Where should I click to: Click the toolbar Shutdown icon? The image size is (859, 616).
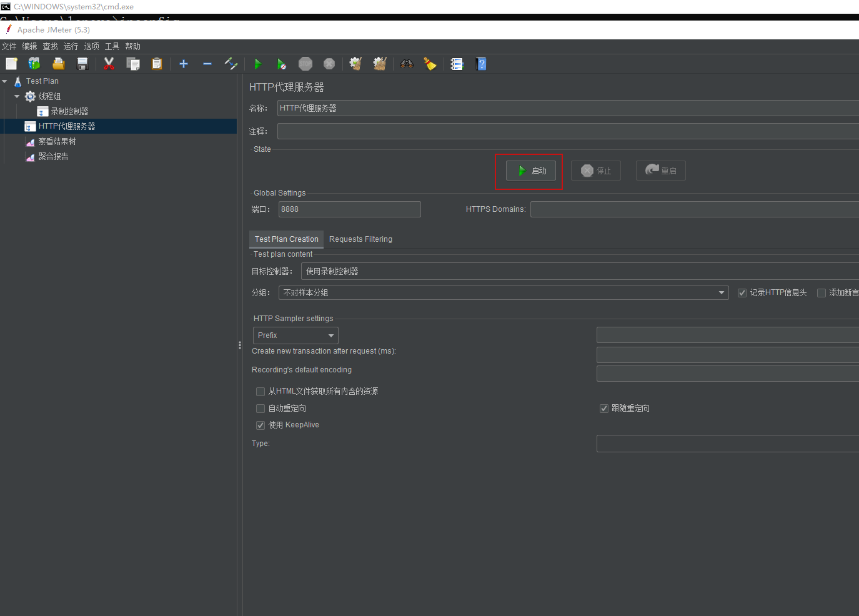[329, 64]
